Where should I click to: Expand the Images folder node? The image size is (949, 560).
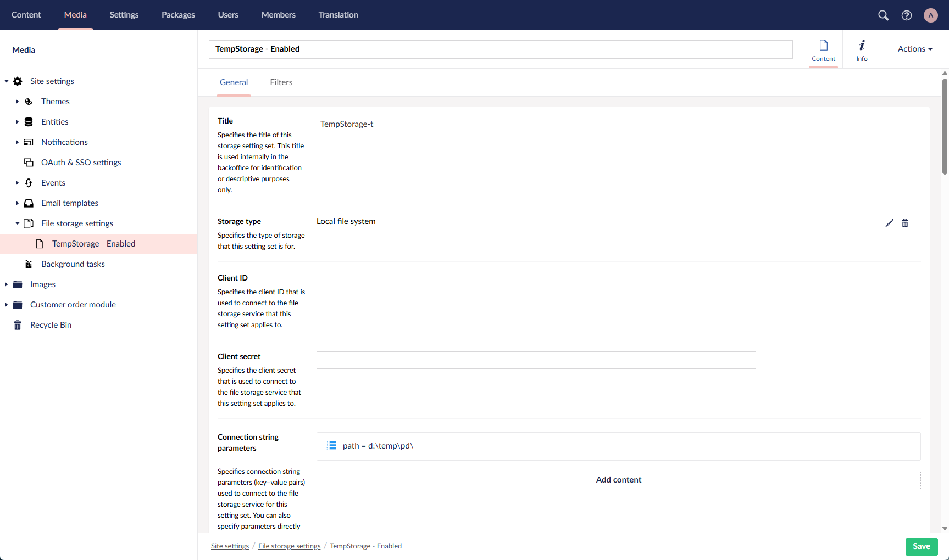tap(6, 284)
